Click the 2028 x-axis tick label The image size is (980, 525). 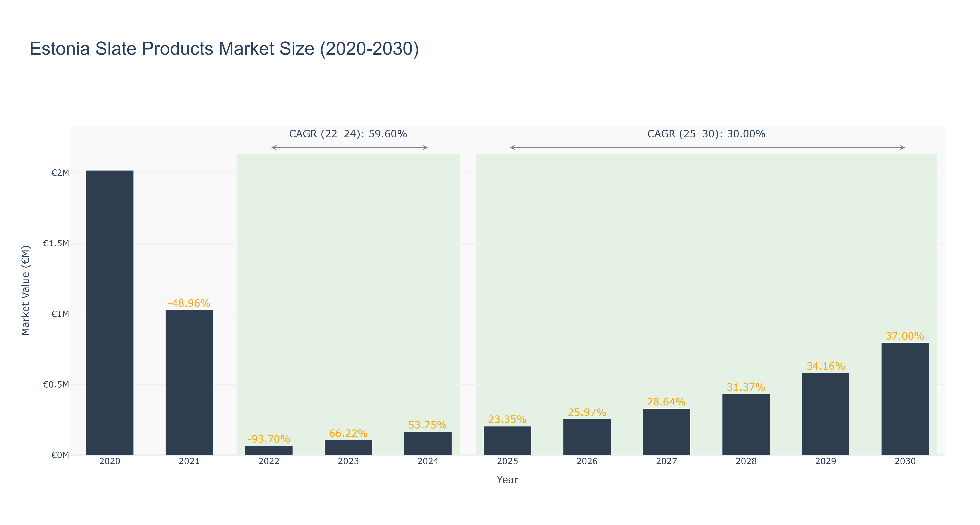(746, 461)
